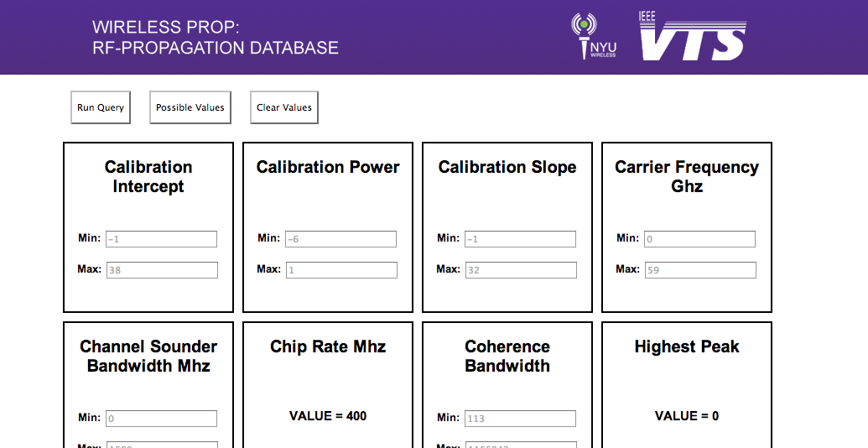
Task: Select the Channel Sounder Bandwidth Min field
Action: coord(161,419)
